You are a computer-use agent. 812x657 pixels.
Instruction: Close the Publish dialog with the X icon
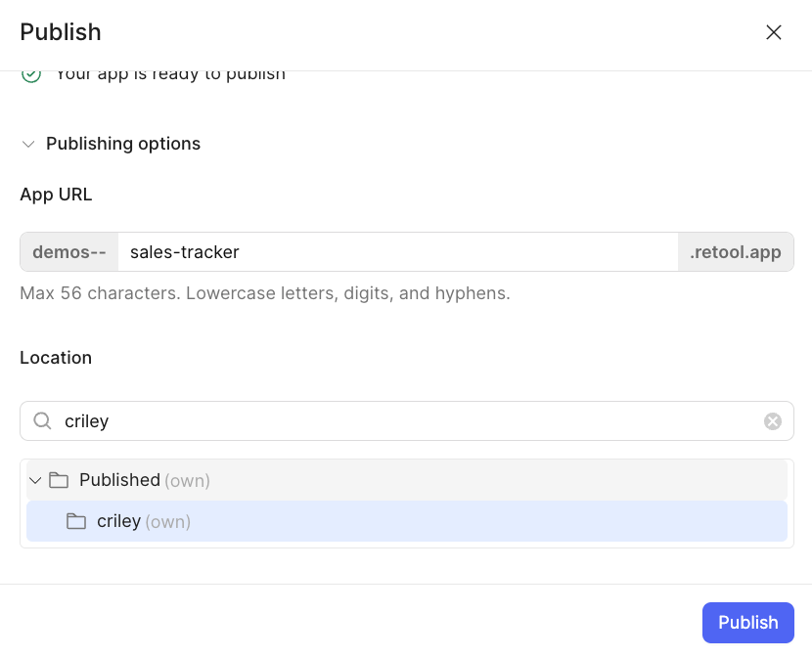pyautogui.click(x=773, y=32)
